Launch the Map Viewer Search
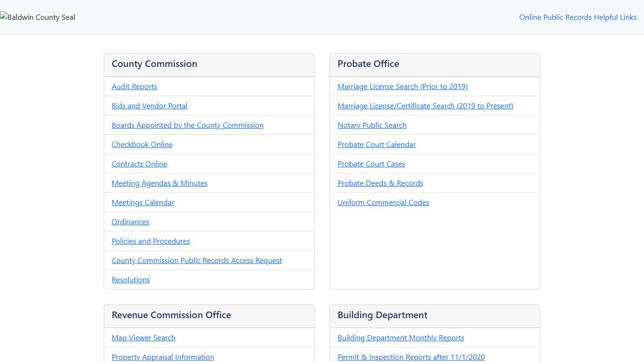 (x=143, y=338)
